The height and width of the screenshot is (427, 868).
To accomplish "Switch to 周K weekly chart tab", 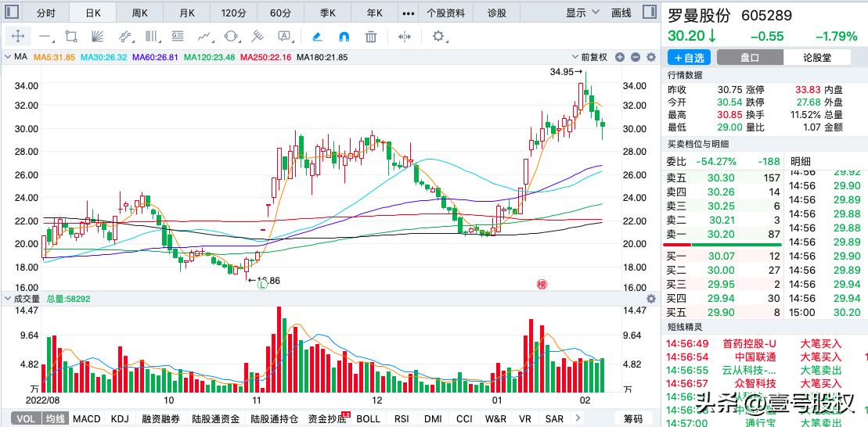I will [x=141, y=13].
